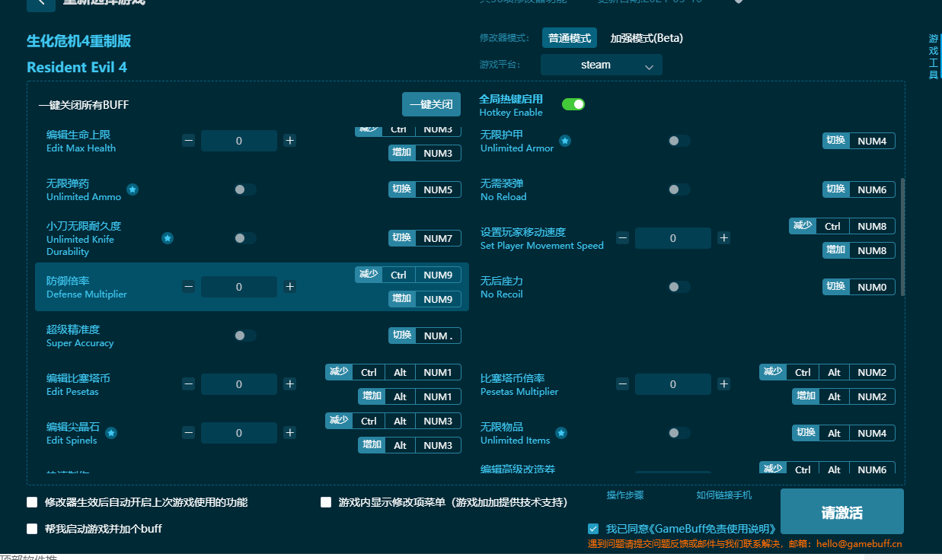The image size is (942, 560).
Task: Click the cheat list vertical scrollbar
Action: (903, 237)
